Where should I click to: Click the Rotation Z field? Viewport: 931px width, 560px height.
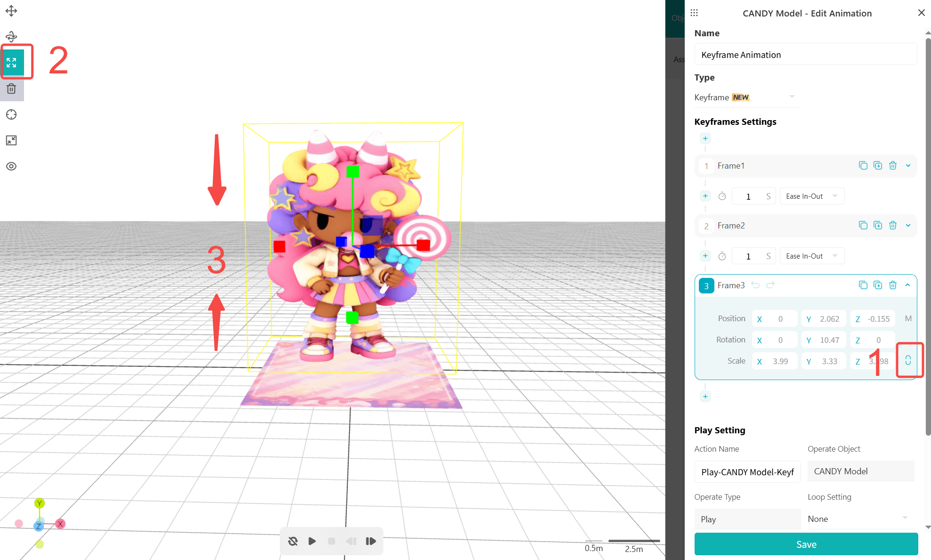873,340
